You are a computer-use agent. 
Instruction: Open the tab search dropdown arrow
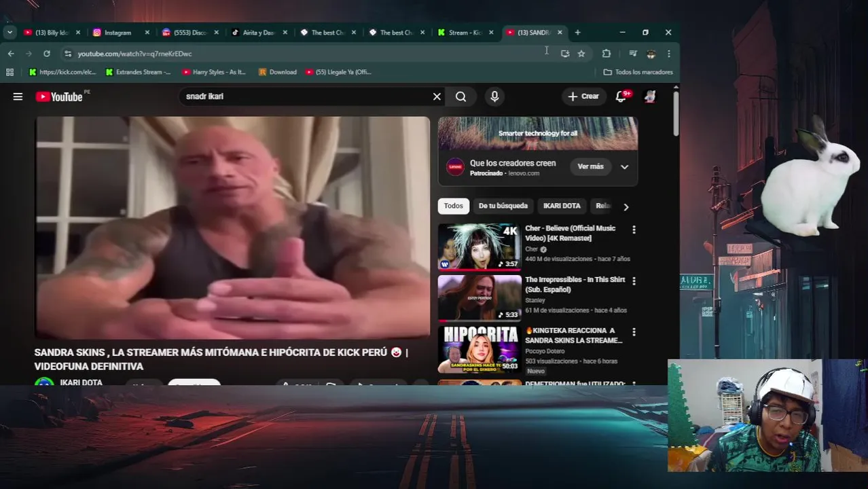pyautogui.click(x=10, y=32)
